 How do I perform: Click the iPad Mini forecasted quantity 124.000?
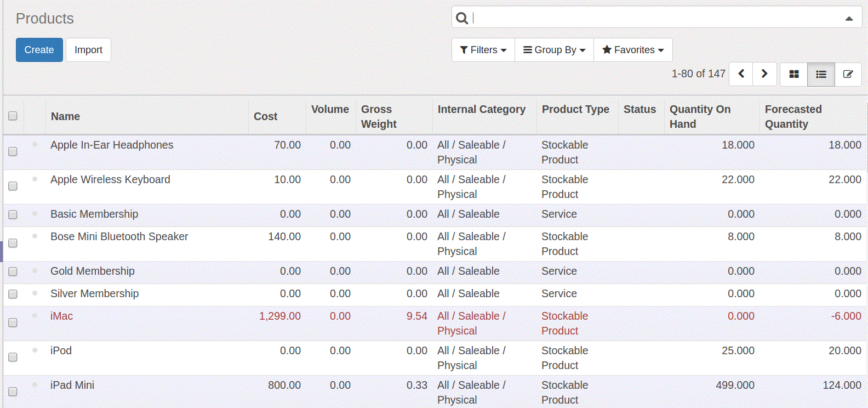tap(842, 385)
